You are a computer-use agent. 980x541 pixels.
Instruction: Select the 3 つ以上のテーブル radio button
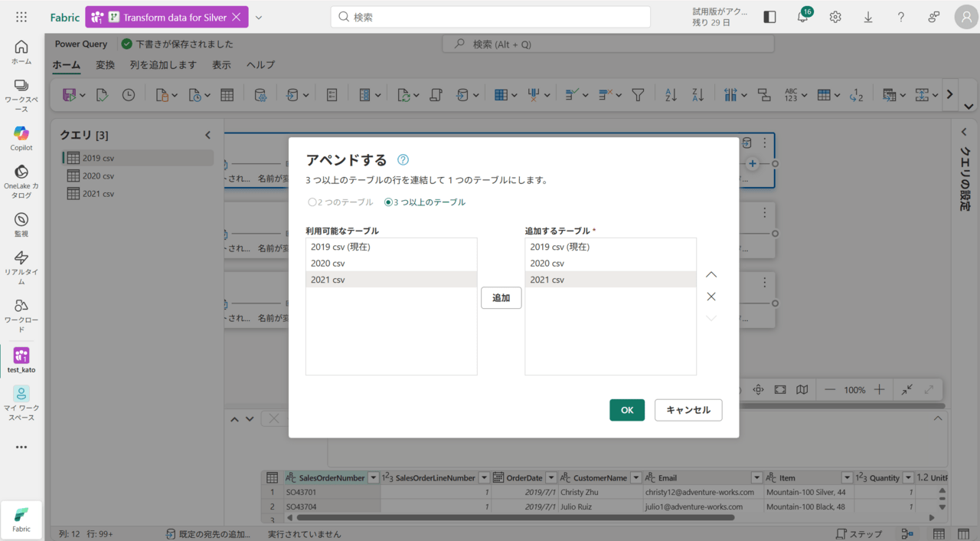coord(388,202)
